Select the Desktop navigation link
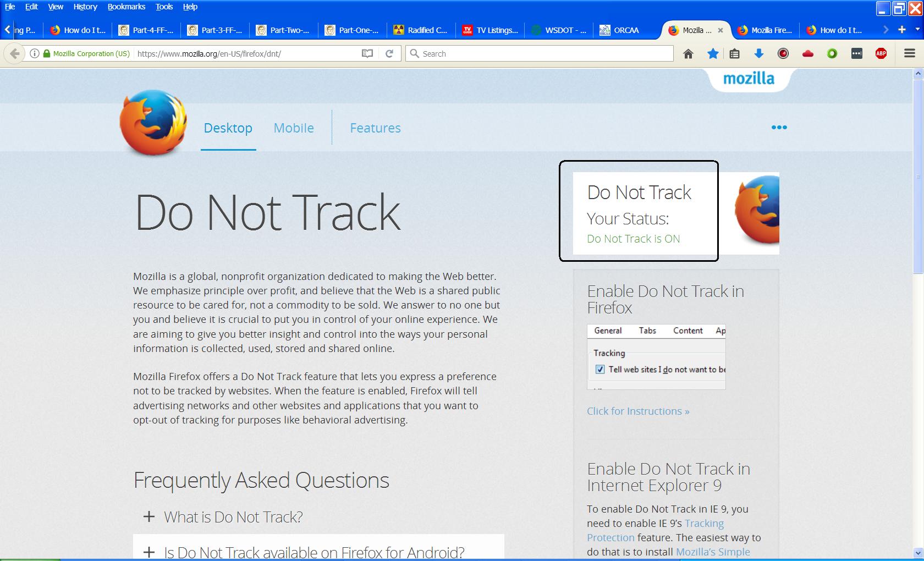 (228, 128)
